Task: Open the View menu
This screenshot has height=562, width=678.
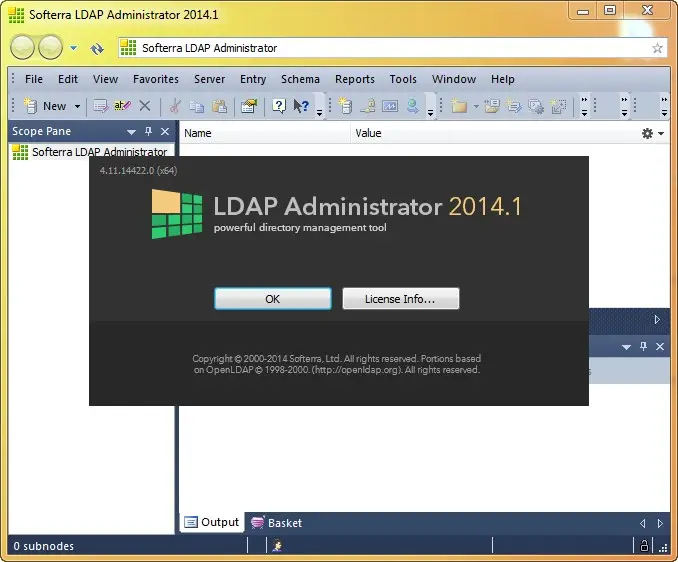Action: (x=105, y=79)
